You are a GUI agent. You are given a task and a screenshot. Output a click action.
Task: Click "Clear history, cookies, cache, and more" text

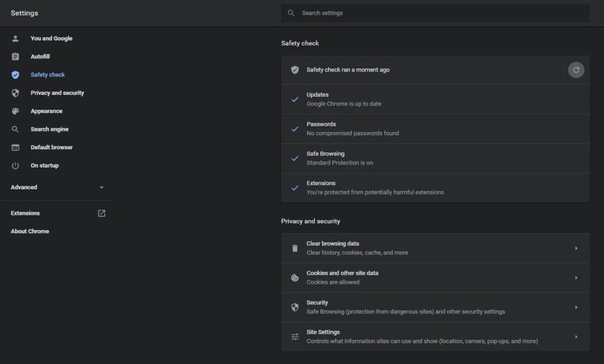tap(357, 252)
